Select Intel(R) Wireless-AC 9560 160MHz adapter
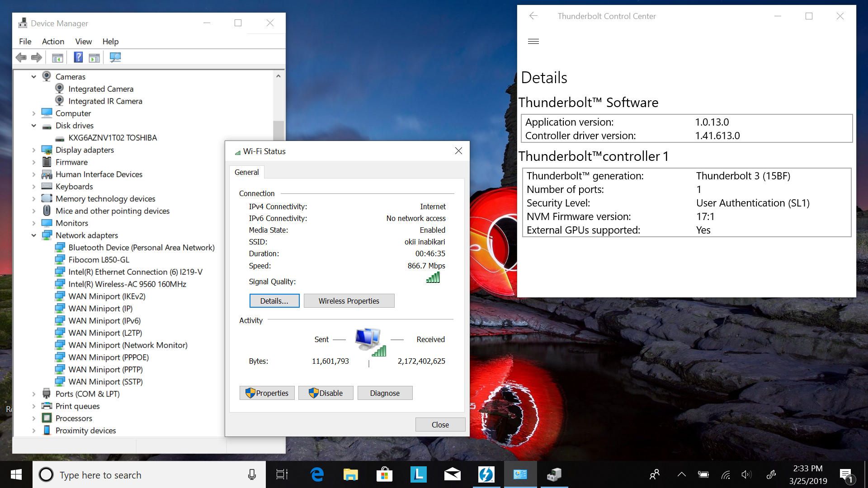The width and height of the screenshot is (868, 488). 127,284
